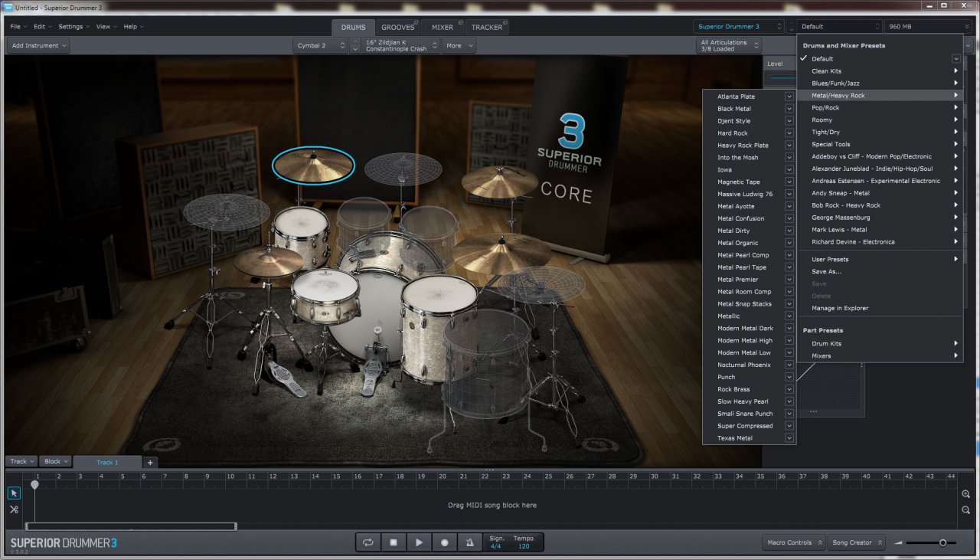
Task: Click the playhead marker at bar 1
Action: coord(34,485)
